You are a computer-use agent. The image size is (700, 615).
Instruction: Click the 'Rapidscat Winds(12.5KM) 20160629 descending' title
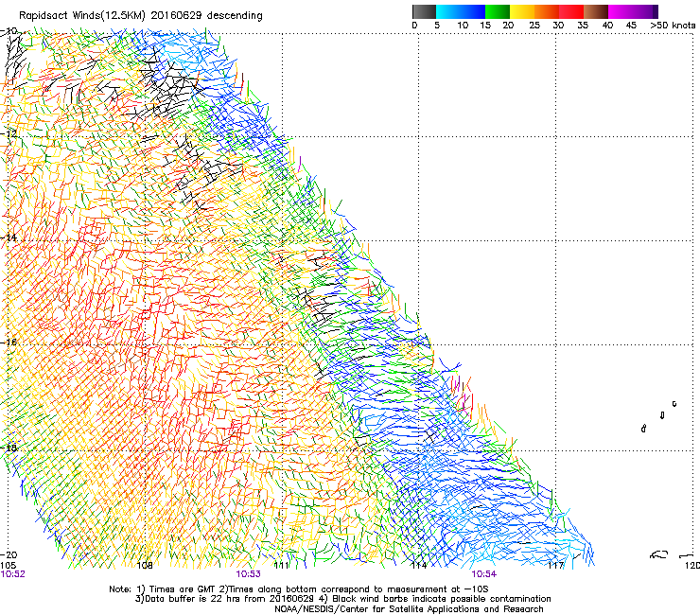pyautogui.click(x=141, y=16)
